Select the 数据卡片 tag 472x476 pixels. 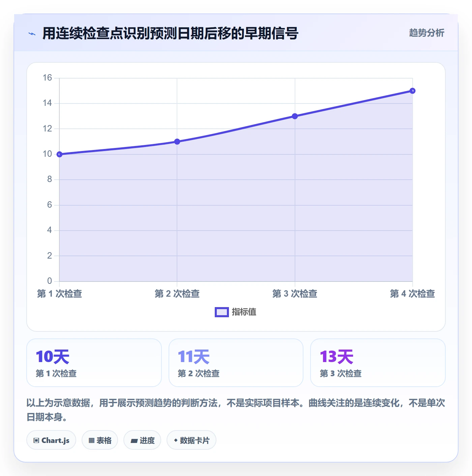click(x=191, y=440)
